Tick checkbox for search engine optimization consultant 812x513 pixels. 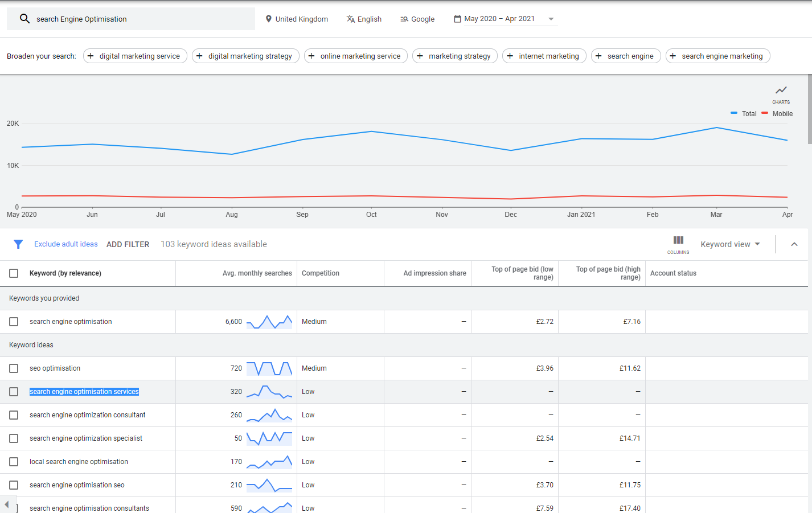[14, 415]
